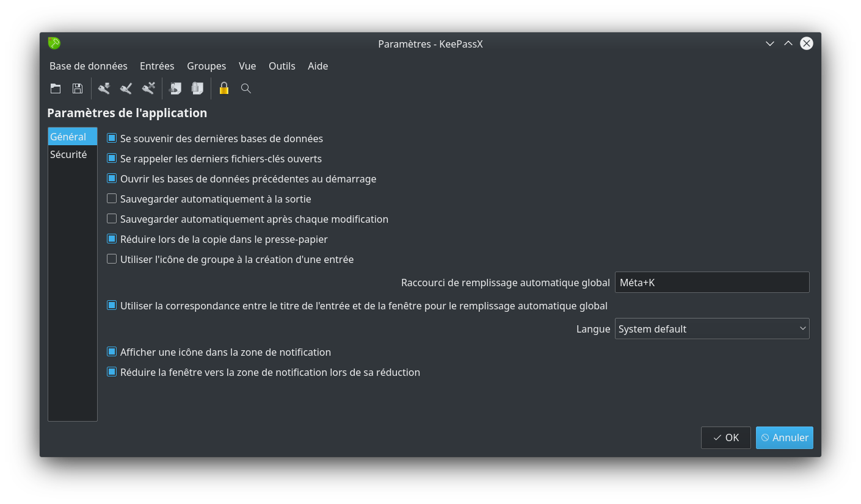This screenshot has width=861, height=504.
Task: Confirm settings with the OK button
Action: pos(725,437)
